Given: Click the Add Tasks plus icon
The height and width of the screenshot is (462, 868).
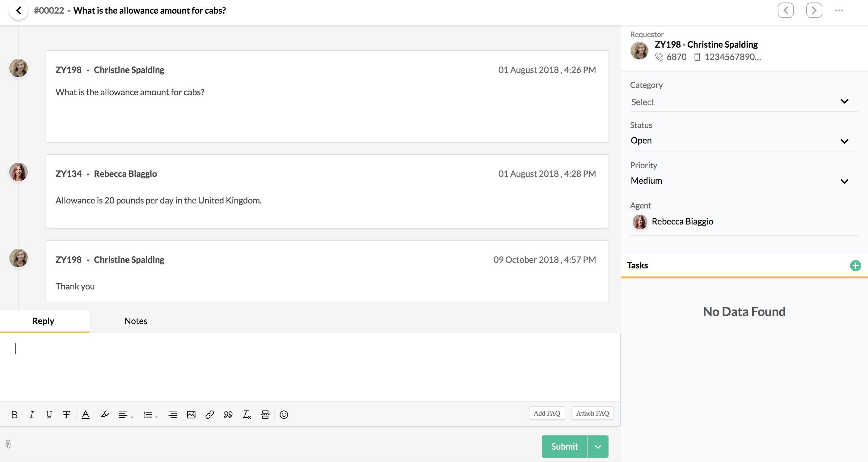Looking at the screenshot, I should (855, 265).
